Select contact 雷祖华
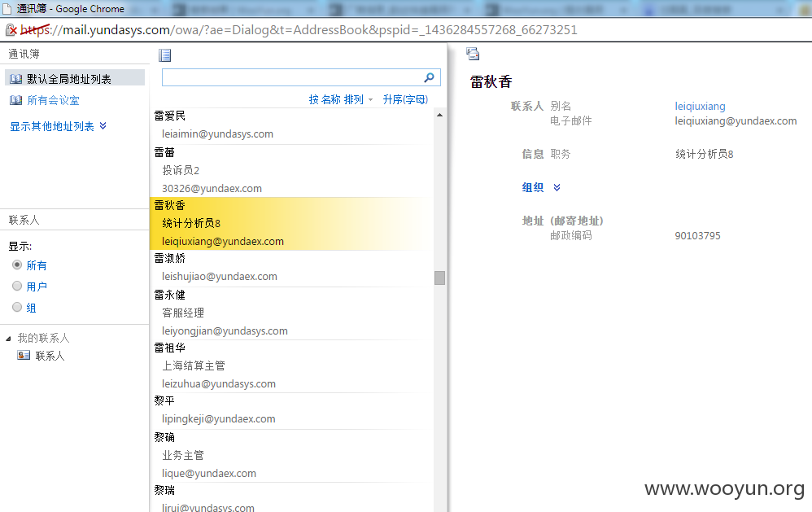The image size is (812, 512). (x=170, y=348)
